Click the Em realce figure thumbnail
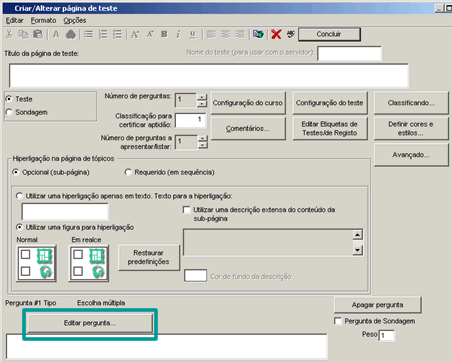 [x=89, y=263]
